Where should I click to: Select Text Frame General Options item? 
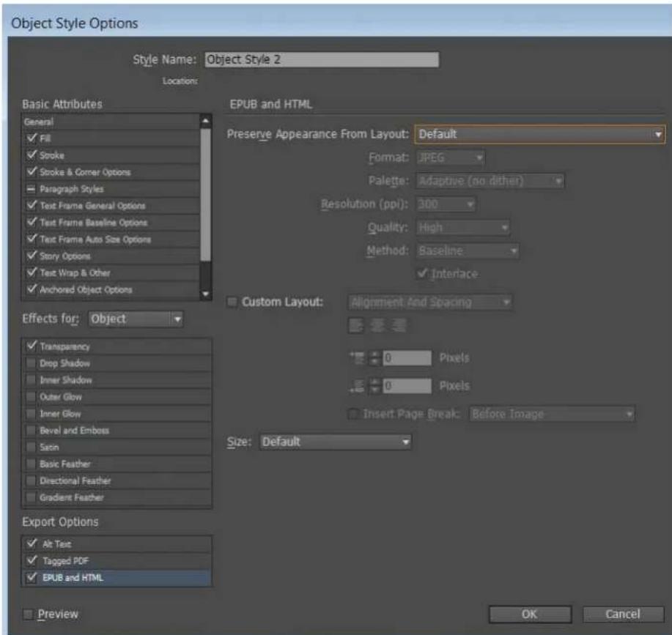coord(111,206)
